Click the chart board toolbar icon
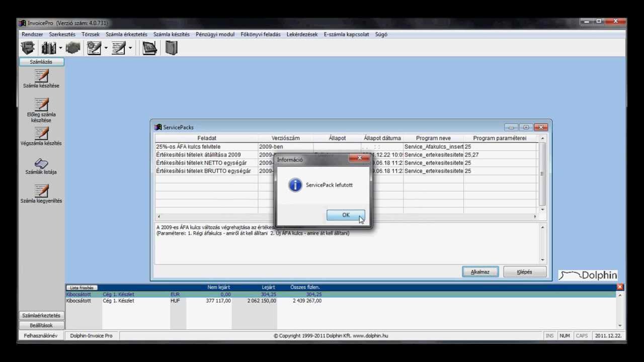 [149, 48]
